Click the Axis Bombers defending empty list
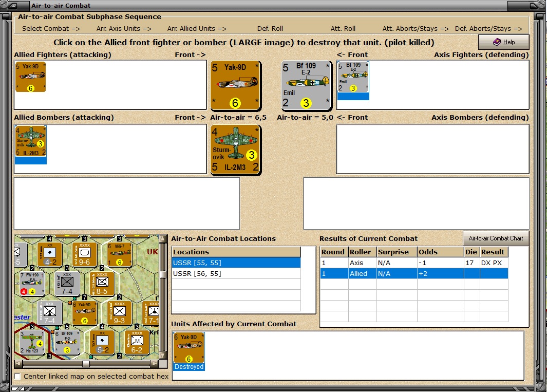The height and width of the screenshot is (392, 547). pyautogui.click(x=432, y=149)
